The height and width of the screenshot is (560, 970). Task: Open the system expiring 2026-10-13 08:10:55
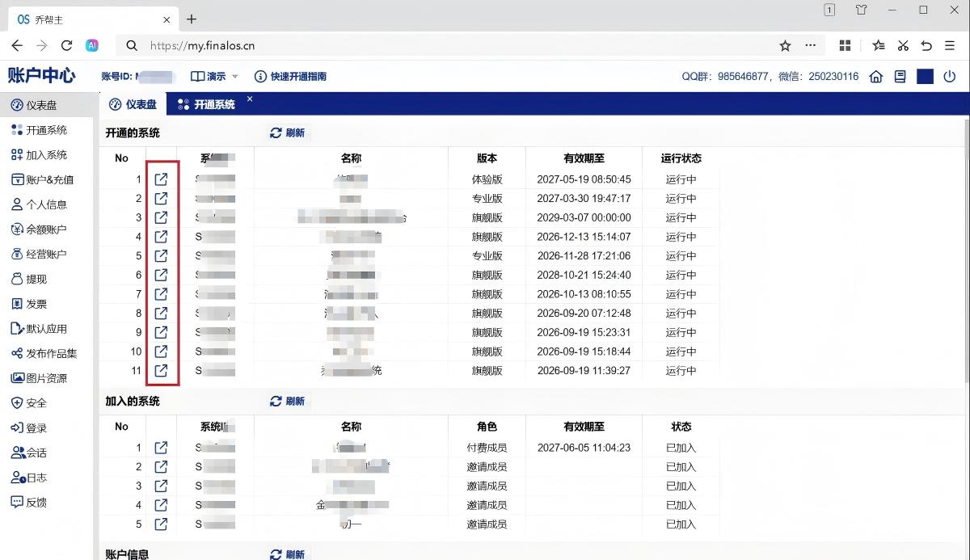click(x=161, y=294)
